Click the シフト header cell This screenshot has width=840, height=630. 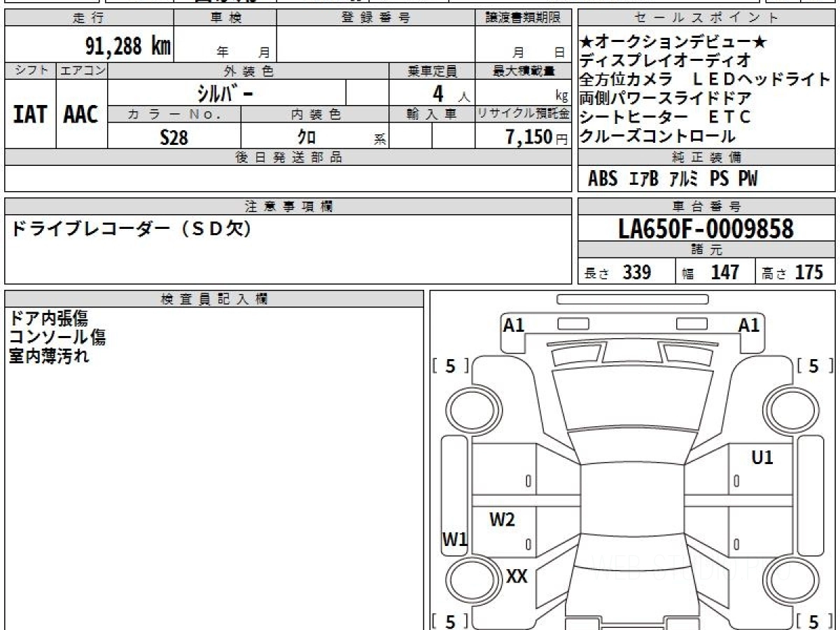point(30,71)
